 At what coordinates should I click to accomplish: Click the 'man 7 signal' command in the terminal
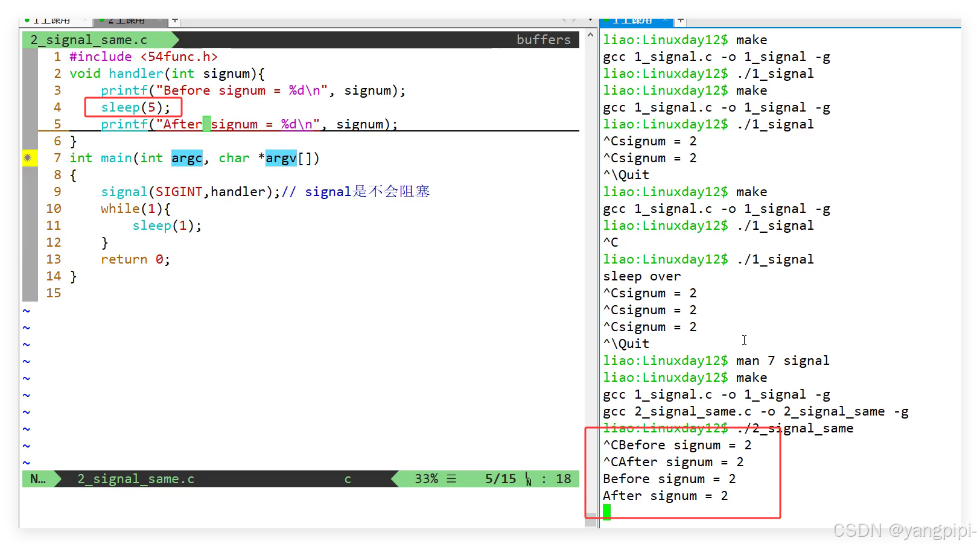[x=783, y=361]
